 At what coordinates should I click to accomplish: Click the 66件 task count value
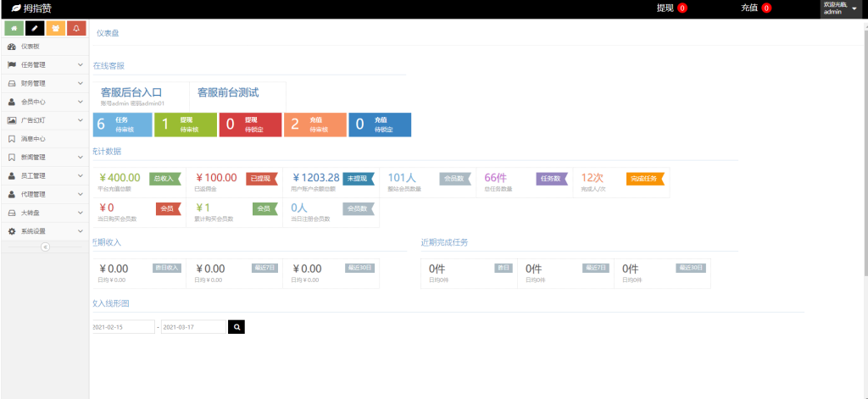click(495, 178)
